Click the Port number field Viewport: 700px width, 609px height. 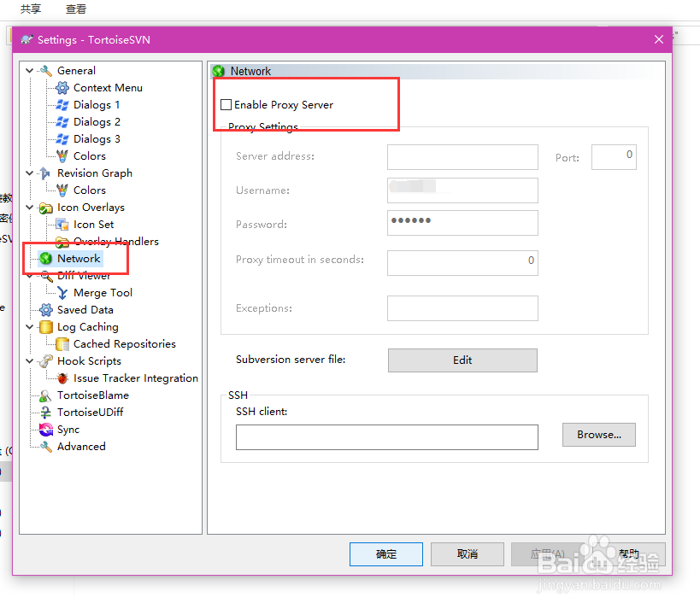click(x=614, y=157)
